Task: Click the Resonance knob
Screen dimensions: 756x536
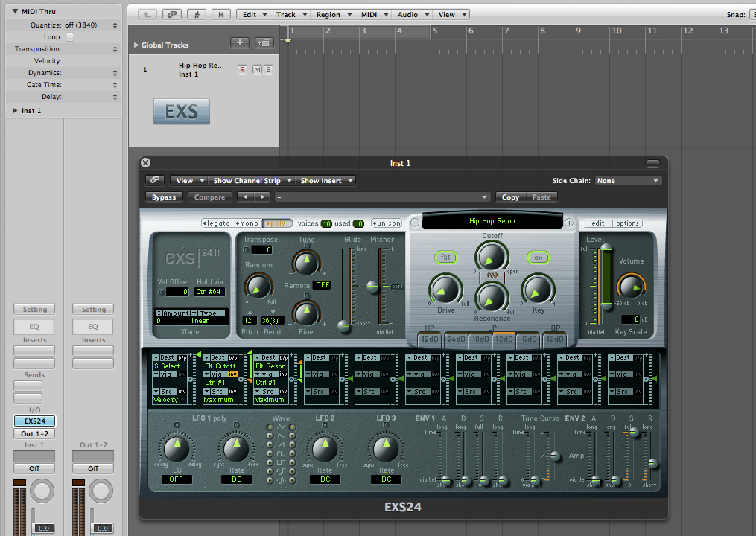Action: [x=492, y=298]
